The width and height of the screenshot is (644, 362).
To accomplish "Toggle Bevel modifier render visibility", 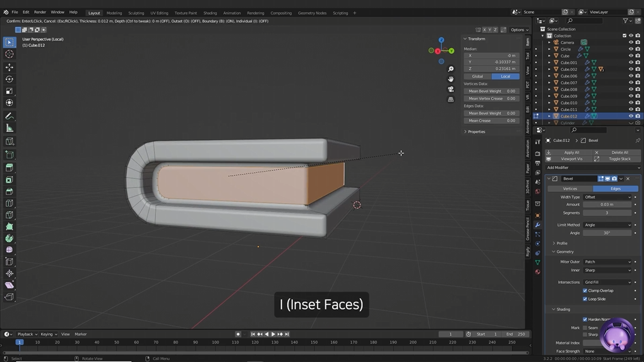I will coord(614,178).
